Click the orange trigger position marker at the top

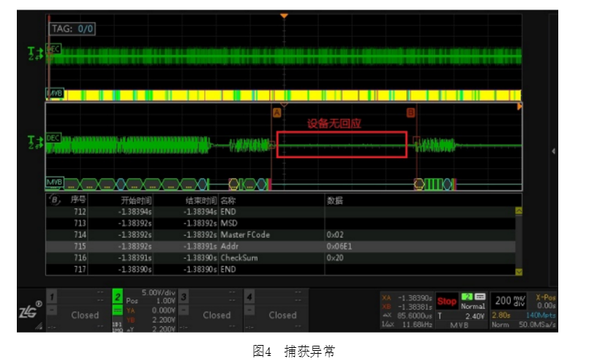click(x=284, y=16)
